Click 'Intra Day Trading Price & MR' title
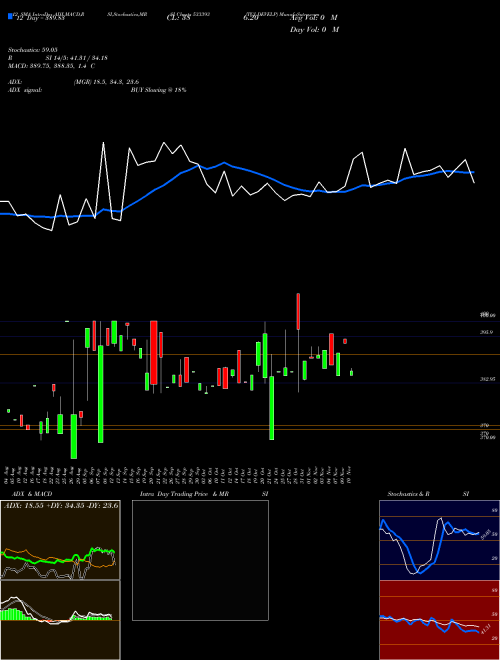 184,494
